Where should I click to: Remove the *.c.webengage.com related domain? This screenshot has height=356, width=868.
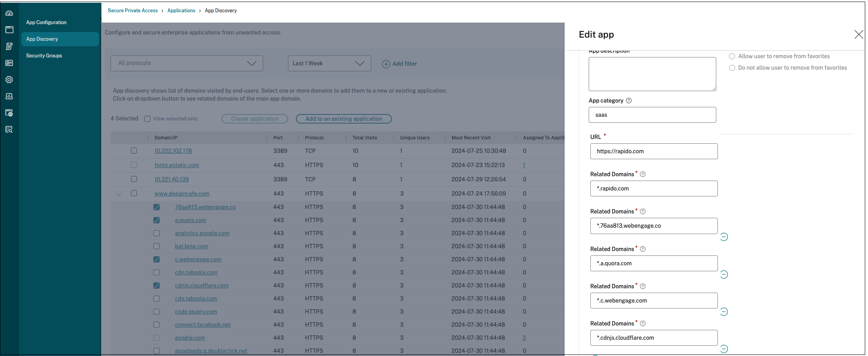724,312
